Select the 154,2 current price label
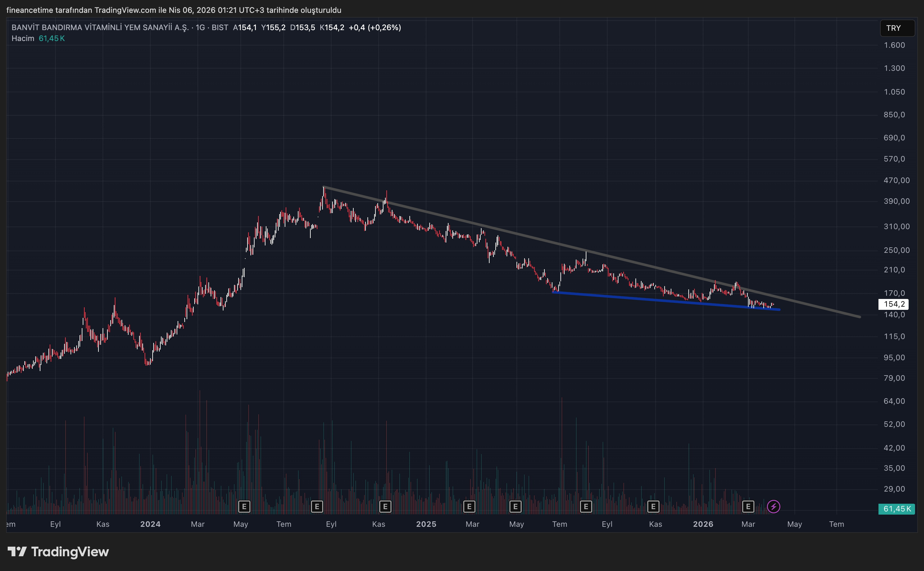Image resolution: width=924 pixels, height=571 pixels. click(x=894, y=304)
